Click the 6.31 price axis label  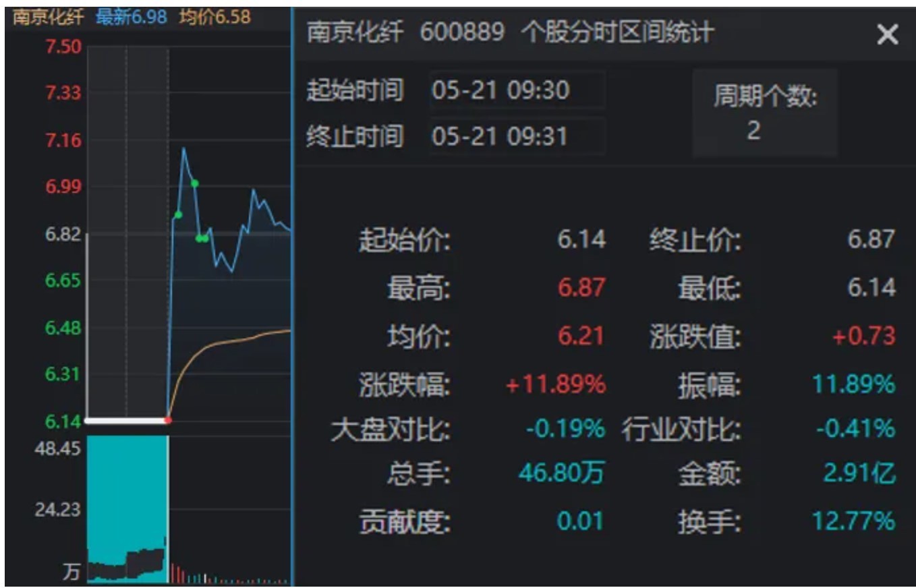(63, 374)
